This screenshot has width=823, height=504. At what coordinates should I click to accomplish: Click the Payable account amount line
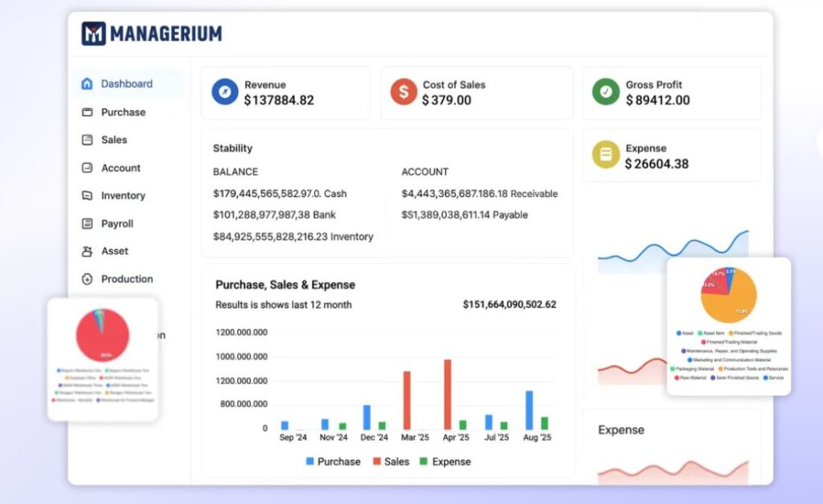465,215
